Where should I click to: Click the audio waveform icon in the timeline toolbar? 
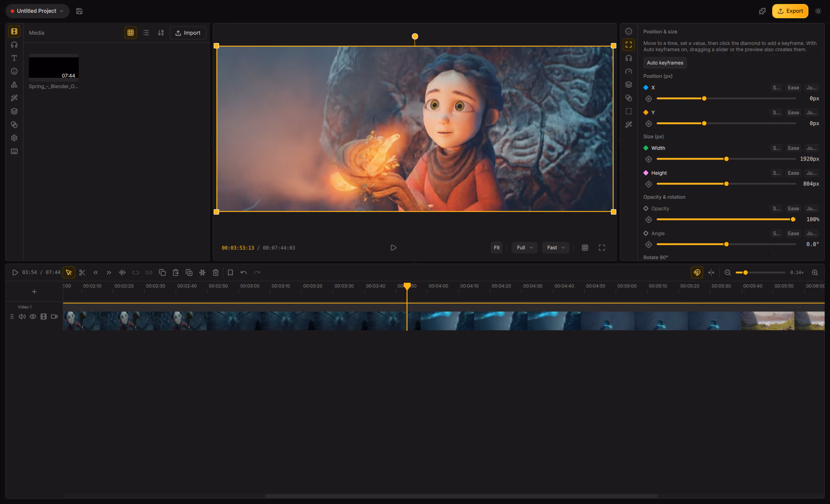coord(122,272)
